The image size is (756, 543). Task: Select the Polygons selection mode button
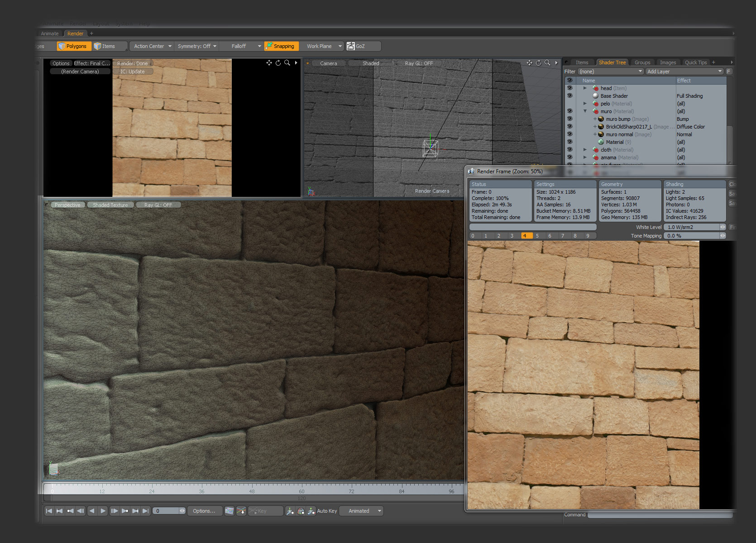74,46
